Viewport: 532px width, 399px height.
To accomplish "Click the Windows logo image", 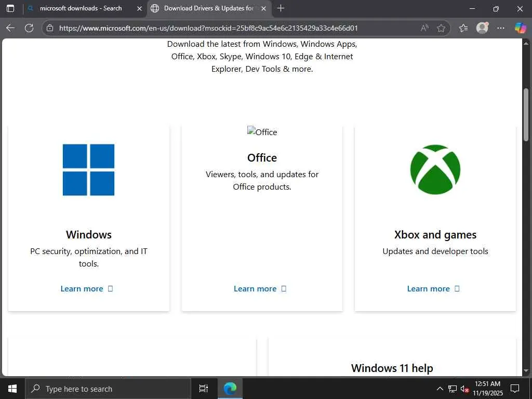I will [88, 170].
